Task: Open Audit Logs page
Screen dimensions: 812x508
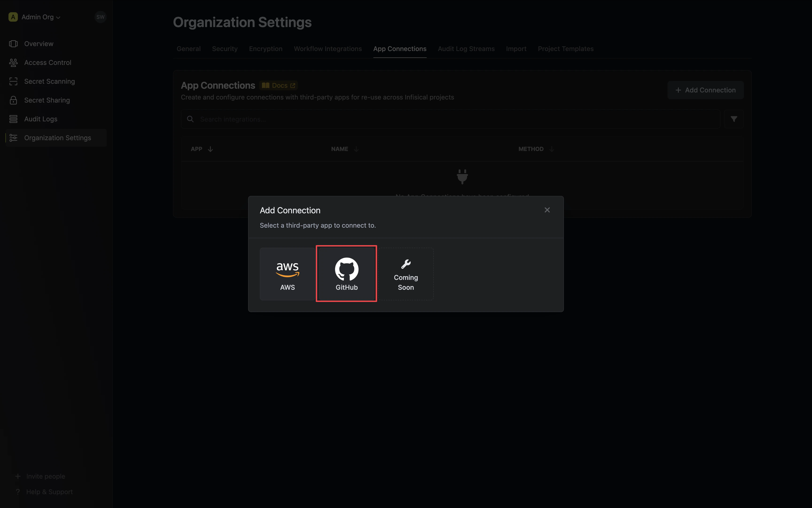Action: tap(56, 119)
